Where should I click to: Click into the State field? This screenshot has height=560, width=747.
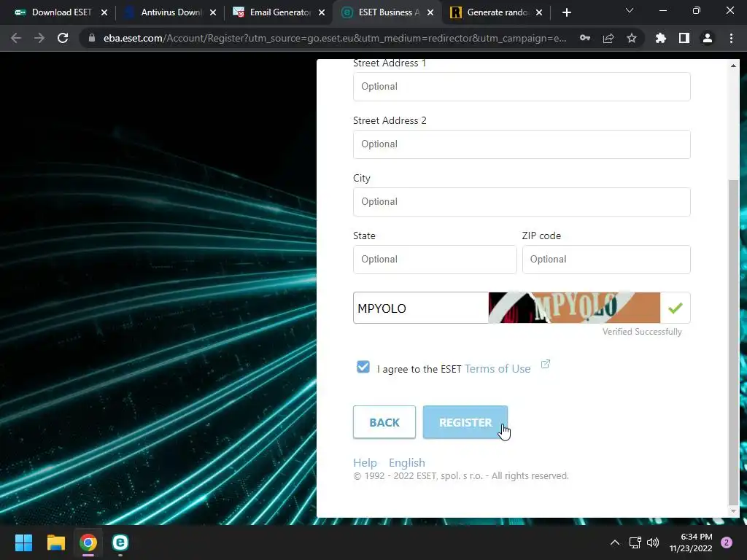[x=435, y=260]
